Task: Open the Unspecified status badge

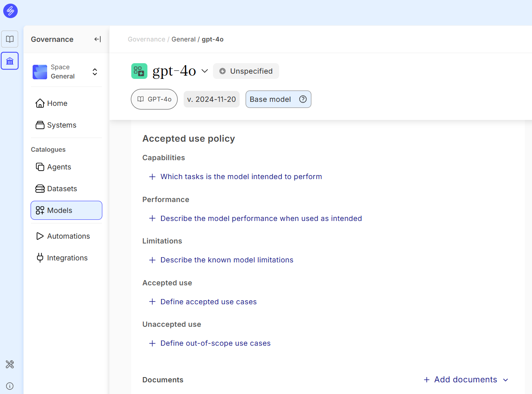Action: [246, 71]
